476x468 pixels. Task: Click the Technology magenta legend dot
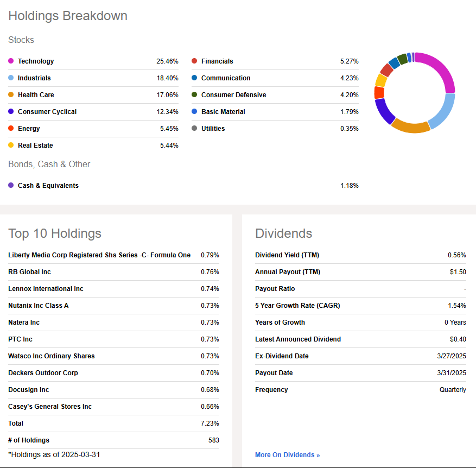(11, 61)
